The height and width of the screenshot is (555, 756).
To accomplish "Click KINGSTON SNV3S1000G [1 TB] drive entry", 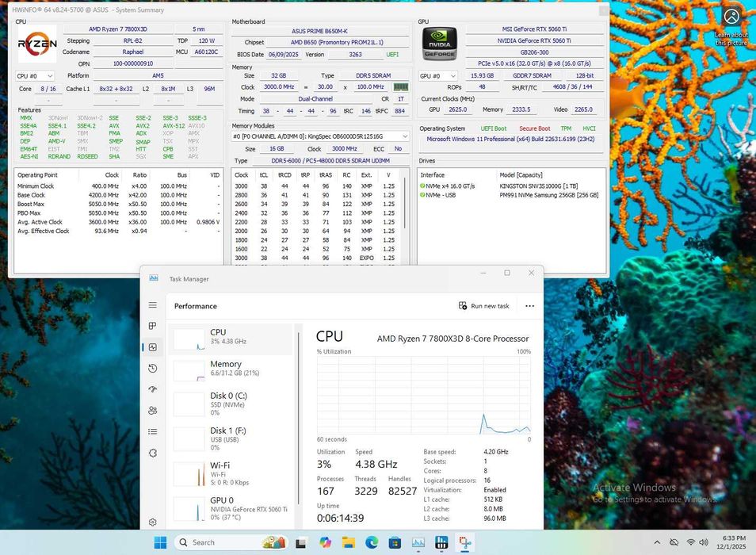I will [539, 186].
